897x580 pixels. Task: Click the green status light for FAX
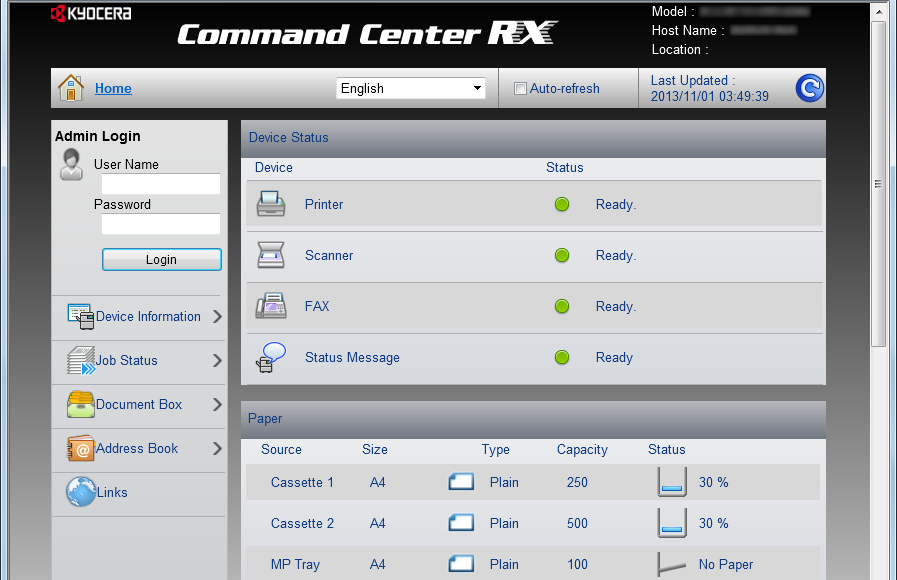point(562,306)
